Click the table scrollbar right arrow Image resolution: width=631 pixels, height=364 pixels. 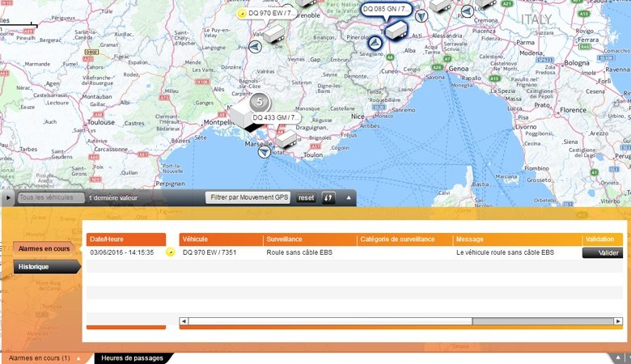tap(618, 321)
